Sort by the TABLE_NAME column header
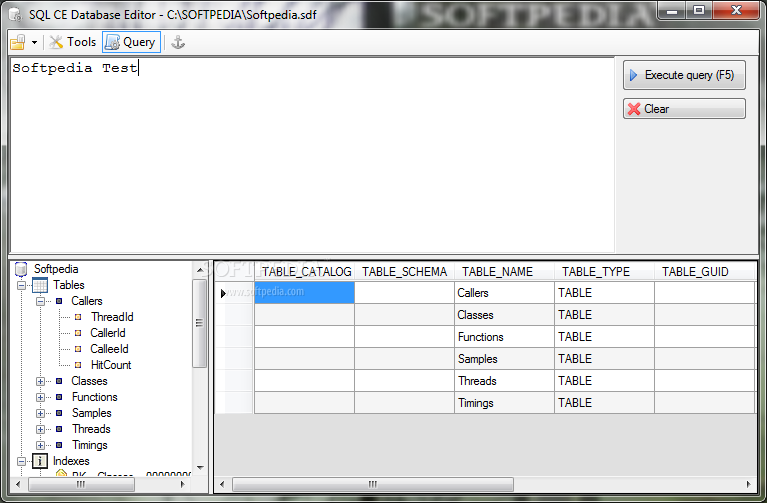The image size is (767, 503). pos(504,272)
